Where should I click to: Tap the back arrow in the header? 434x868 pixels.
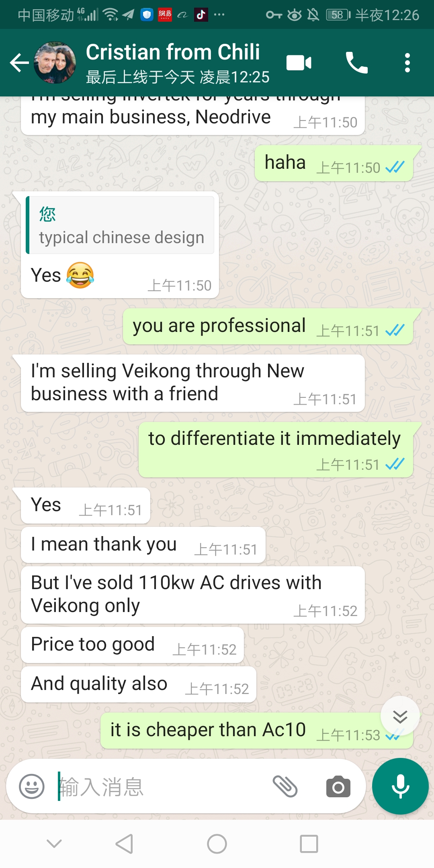coord(19,63)
